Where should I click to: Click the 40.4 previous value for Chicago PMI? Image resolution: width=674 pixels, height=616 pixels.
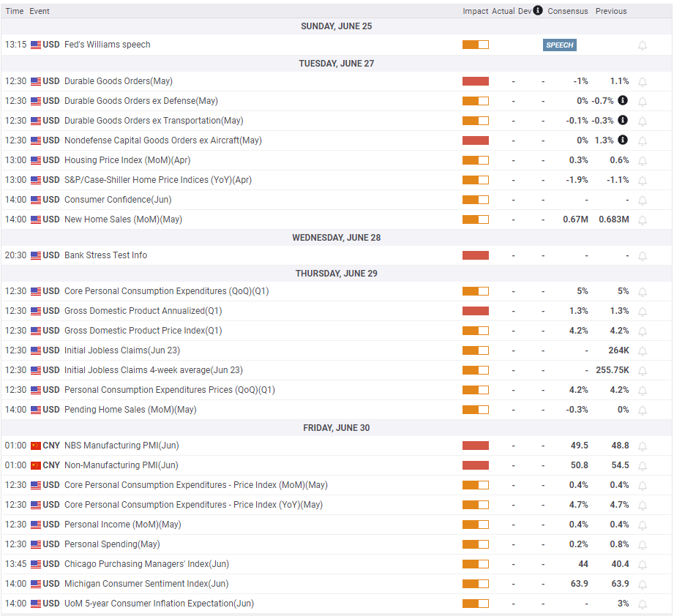[x=621, y=564]
